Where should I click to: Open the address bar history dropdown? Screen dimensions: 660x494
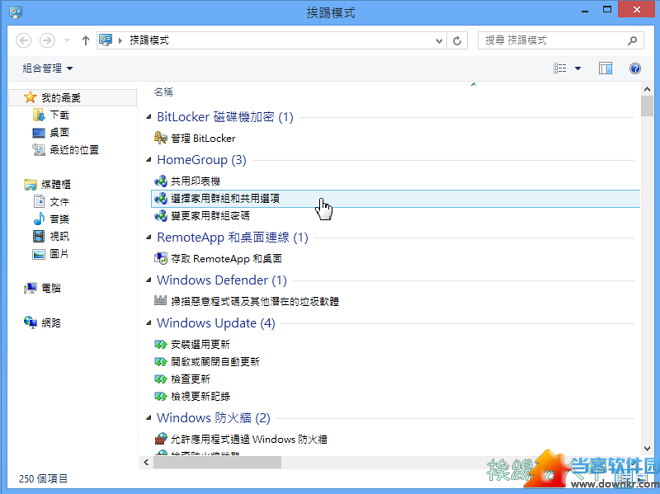(x=439, y=41)
